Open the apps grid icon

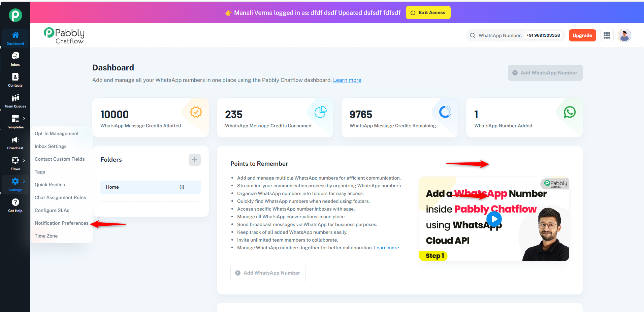[607, 35]
